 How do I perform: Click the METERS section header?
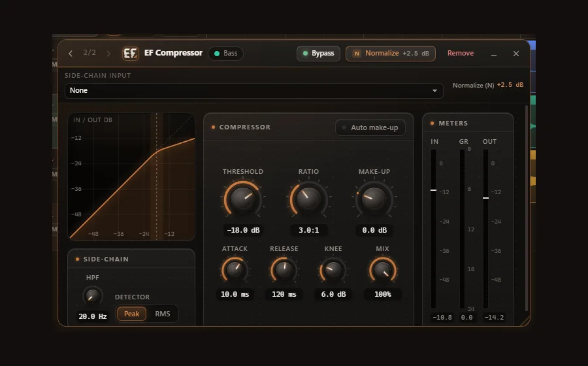[453, 123]
